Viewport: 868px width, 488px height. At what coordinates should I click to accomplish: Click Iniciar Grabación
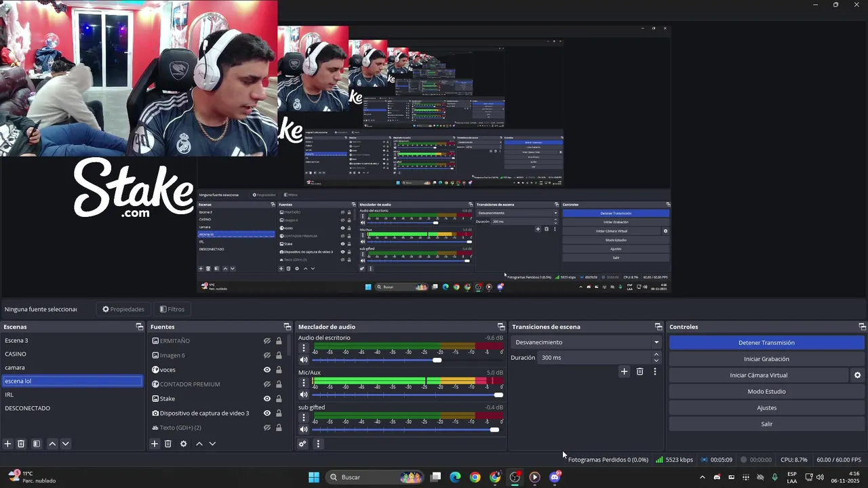(x=766, y=359)
